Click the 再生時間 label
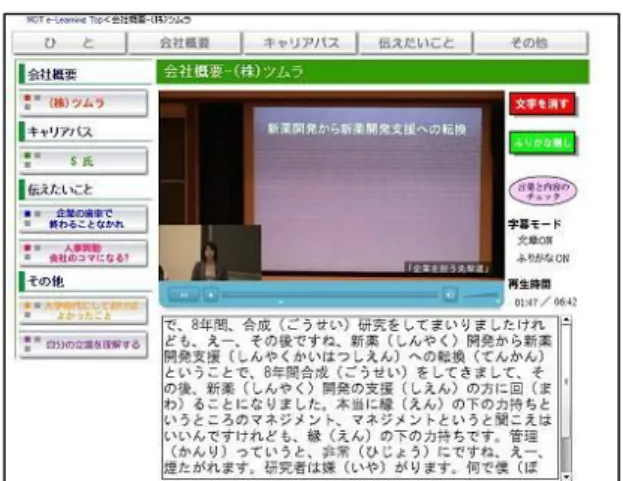The image size is (623, 481). tap(529, 284)
